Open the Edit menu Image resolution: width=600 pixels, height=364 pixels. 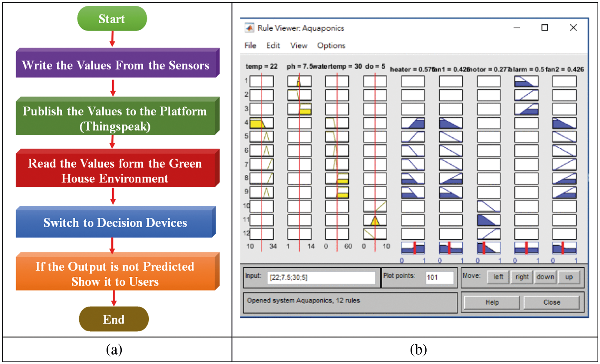pyautogui.click(x=273, y=45)
